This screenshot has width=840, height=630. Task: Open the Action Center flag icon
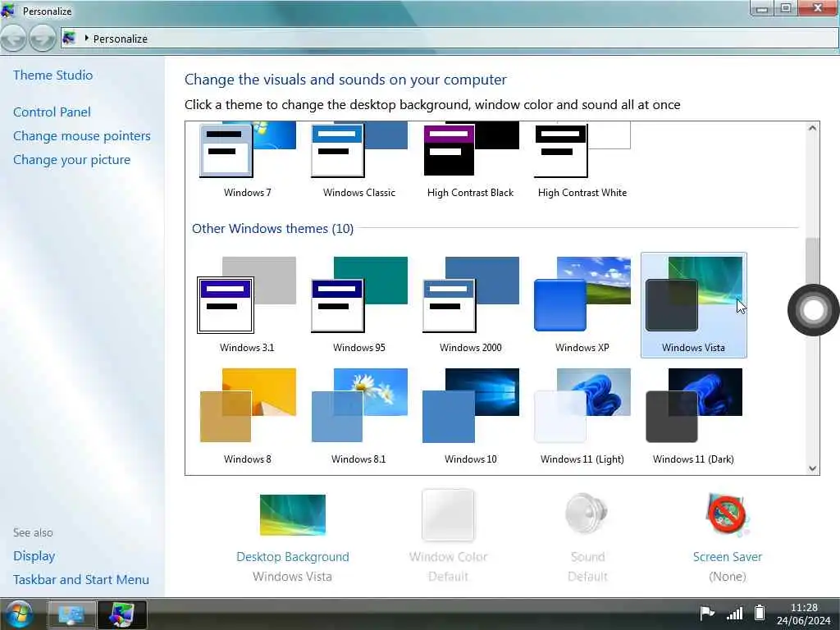click(x=707, y=613)
